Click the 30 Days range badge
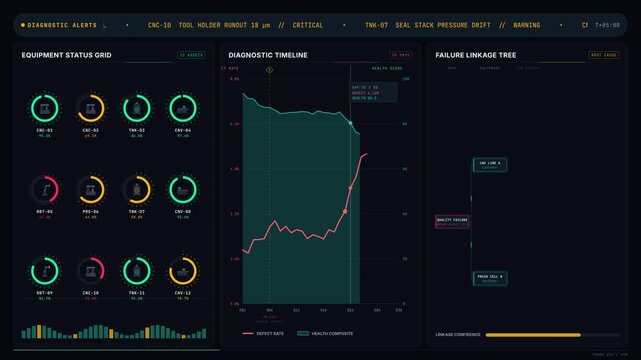 (401, 55)
